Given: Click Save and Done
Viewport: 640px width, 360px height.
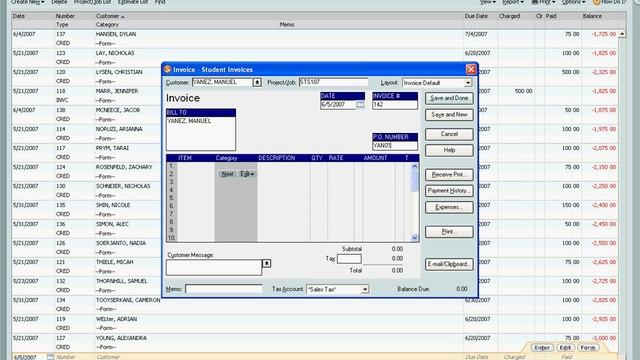Looking at the screenshot, I should coord(449,98).
